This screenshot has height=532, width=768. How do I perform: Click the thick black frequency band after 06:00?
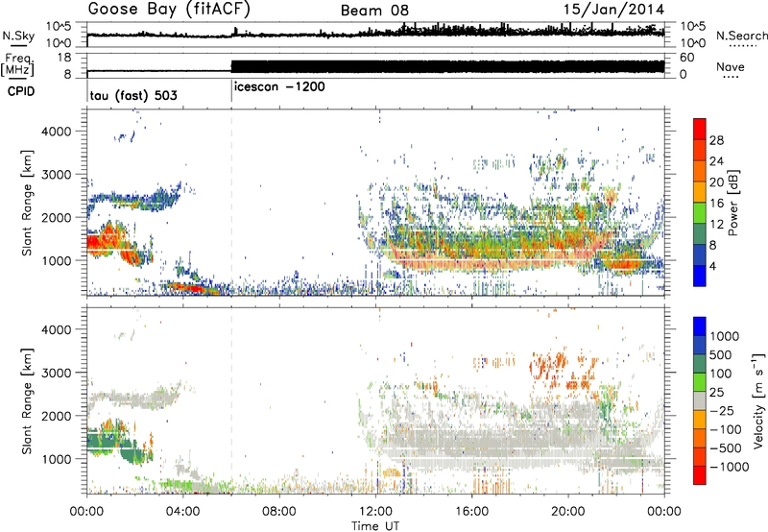click(x=447, y=66)
